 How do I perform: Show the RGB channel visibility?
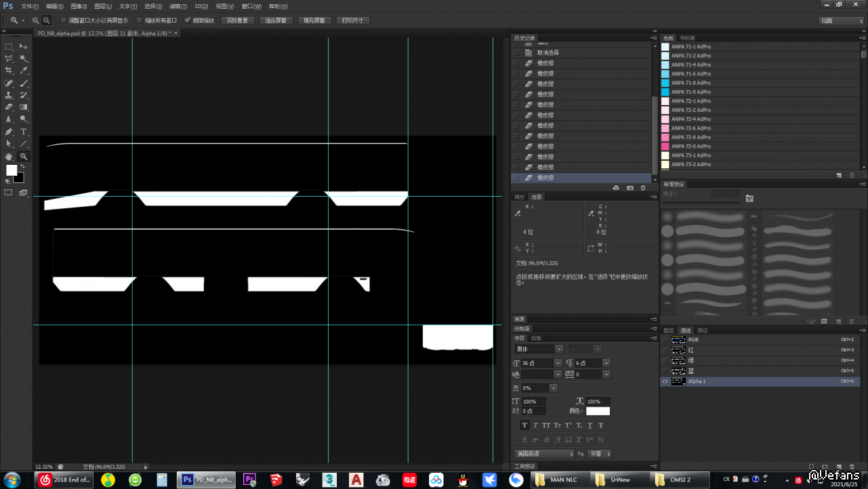665,340
